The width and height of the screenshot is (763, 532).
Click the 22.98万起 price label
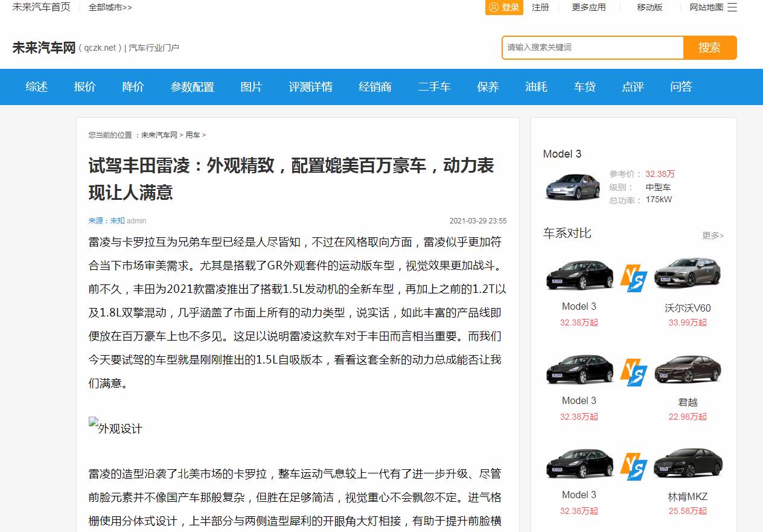pyautogui.click(x=688, y=417)
